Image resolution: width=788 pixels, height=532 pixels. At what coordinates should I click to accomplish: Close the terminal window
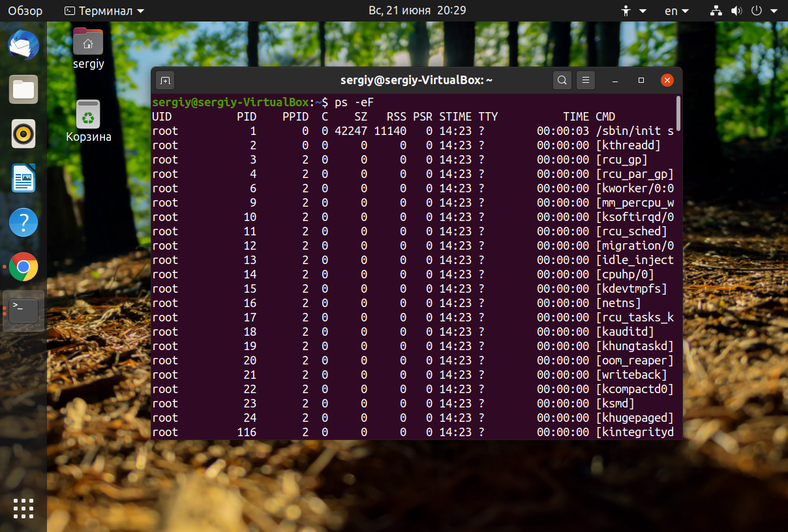click(667, 80)
